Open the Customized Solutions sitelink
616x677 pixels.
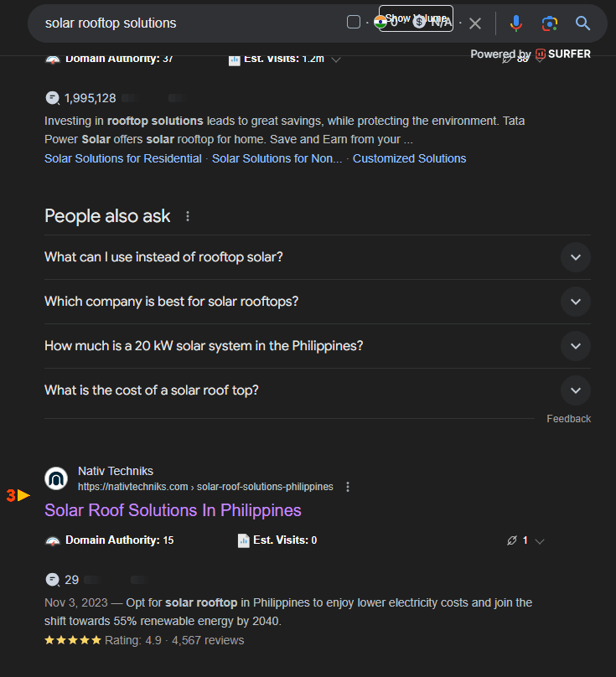tap(409, 158)
